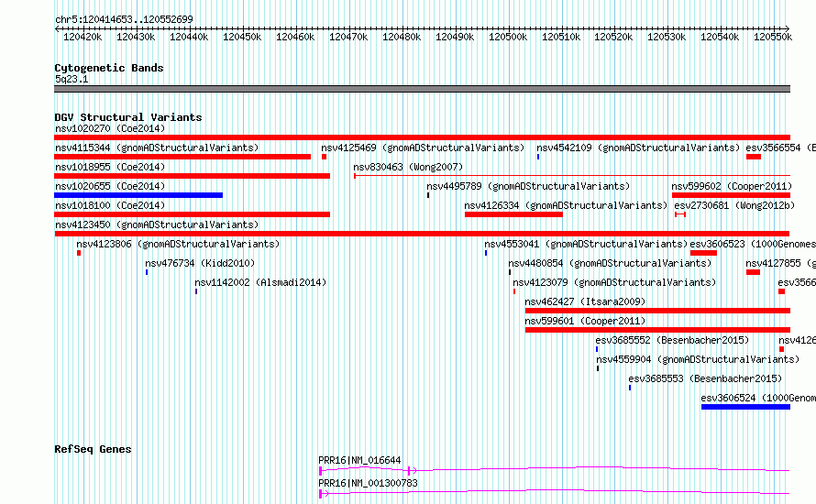Viewport: 816px width, 504px height.
Task: Select the nsv4495789 gnomAD variant label
Action: tap(528, 186)
